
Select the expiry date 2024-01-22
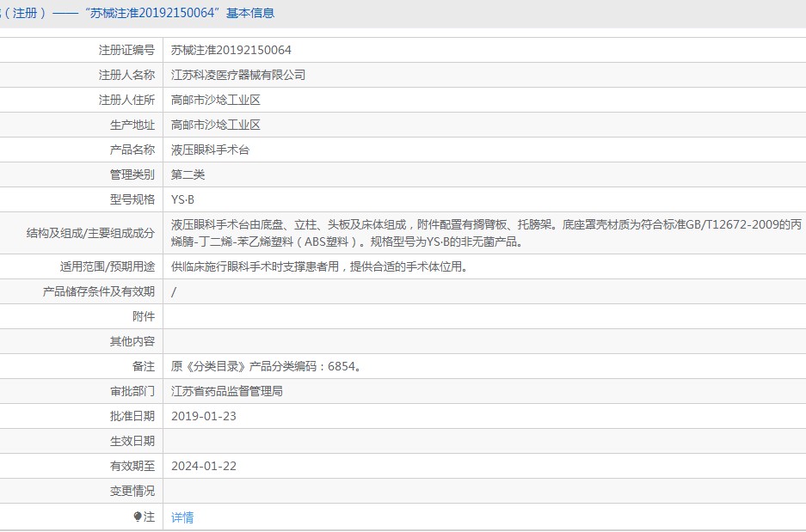coord(204,466)
